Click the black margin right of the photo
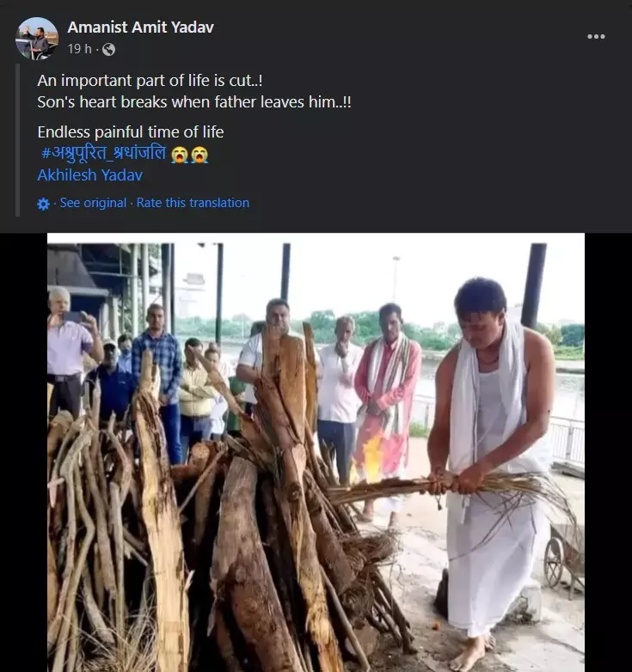632x672 pixels. [x=608, y=452]
